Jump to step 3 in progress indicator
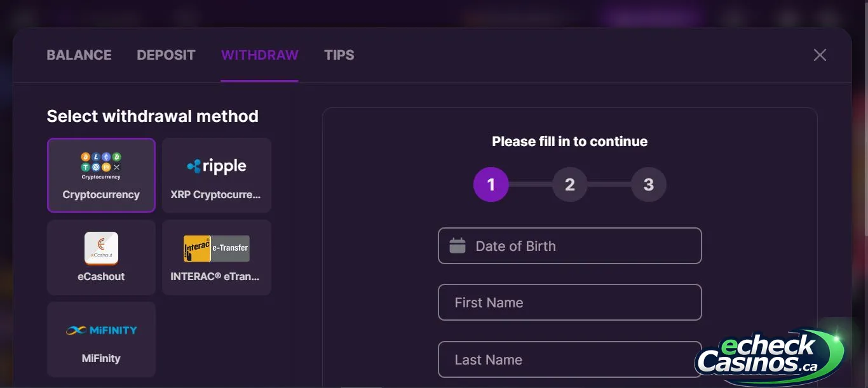 point(648,184)
